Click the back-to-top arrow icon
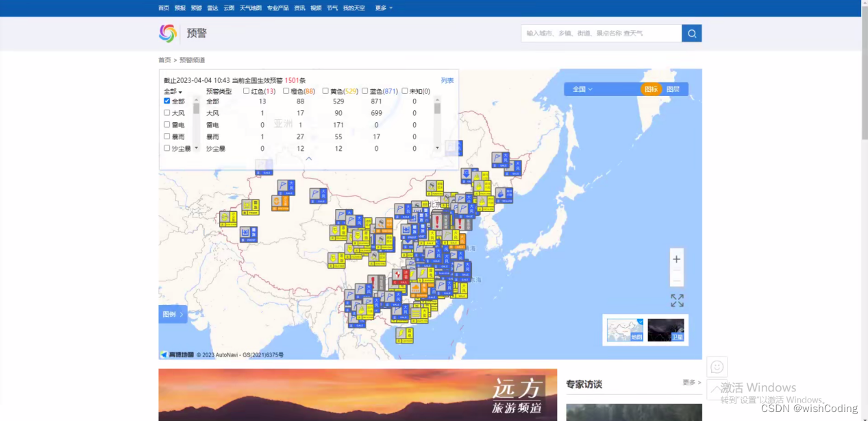The height and width of the screenshot is (421, 868). 717,389
